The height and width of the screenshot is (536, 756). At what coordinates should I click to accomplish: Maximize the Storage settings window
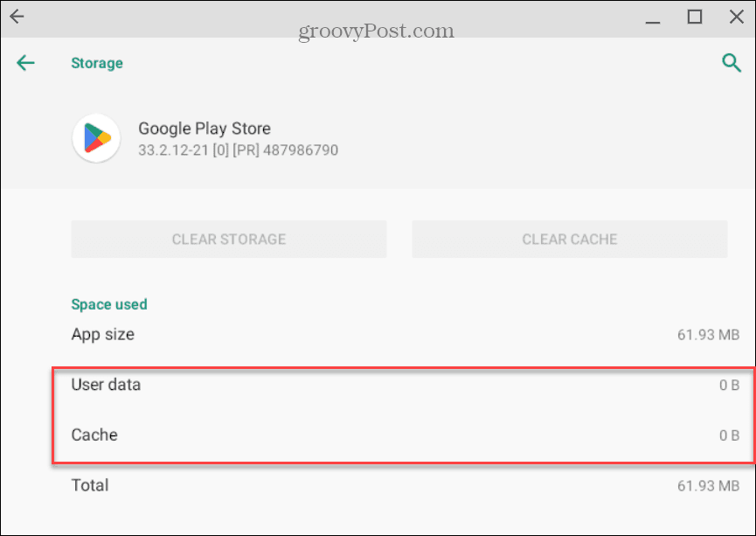tap(695, 17)
